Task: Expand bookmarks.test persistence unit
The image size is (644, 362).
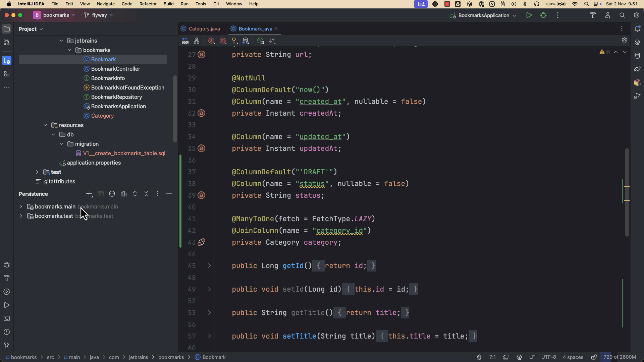Action: coord(21,216)
